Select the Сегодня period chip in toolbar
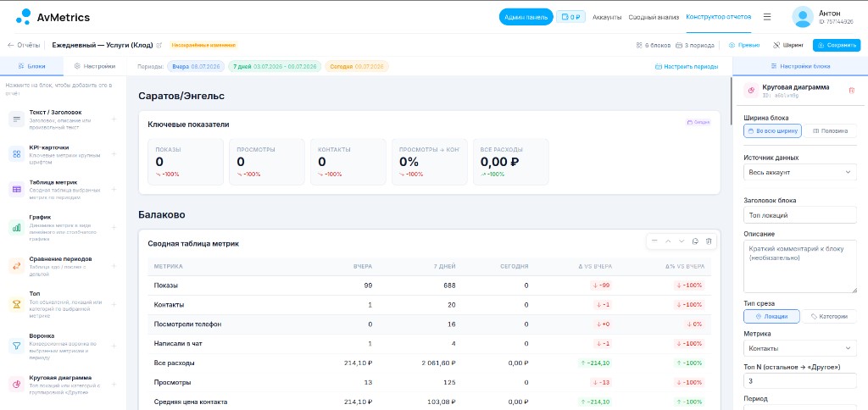The width and height of the screenshot is (868, 410). click(357, 66)
